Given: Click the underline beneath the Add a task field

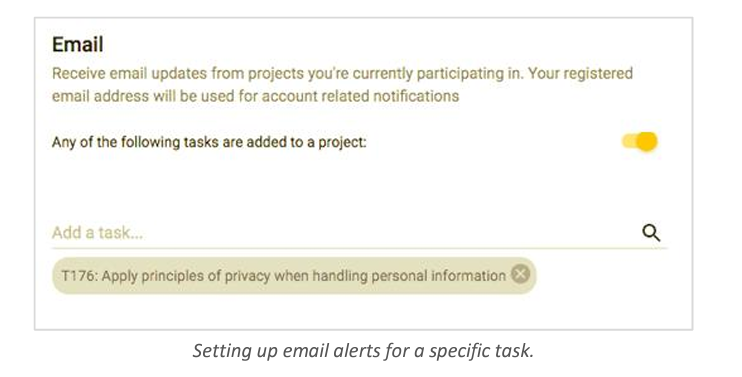Looking at the screenshot, I should [x=360, y=247].
